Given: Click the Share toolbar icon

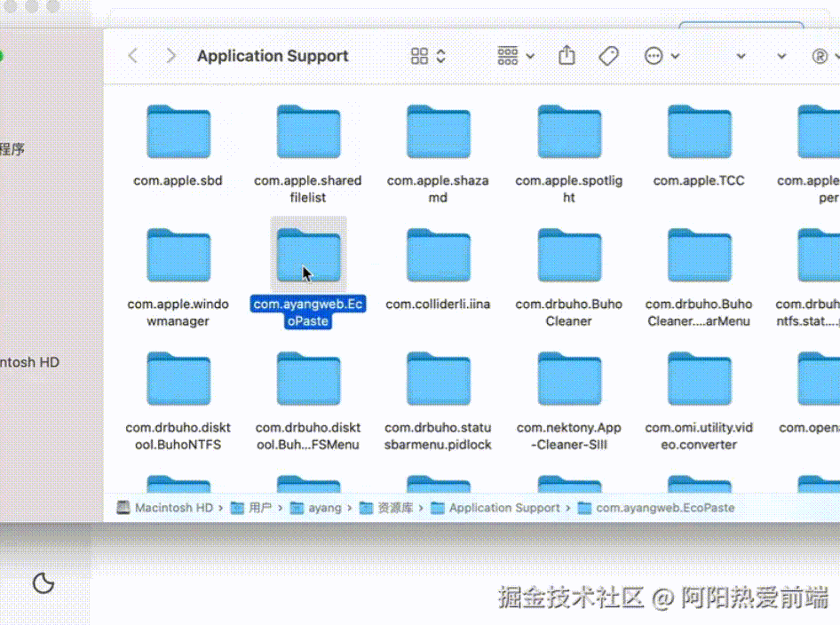Looking at the screenshot, I should pyautogui.click(x=567, y=55).
